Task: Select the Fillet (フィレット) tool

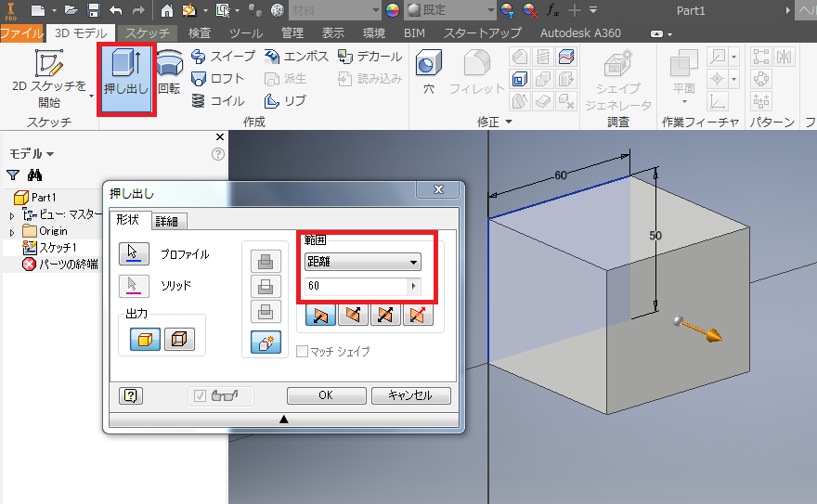Action: 477,71
